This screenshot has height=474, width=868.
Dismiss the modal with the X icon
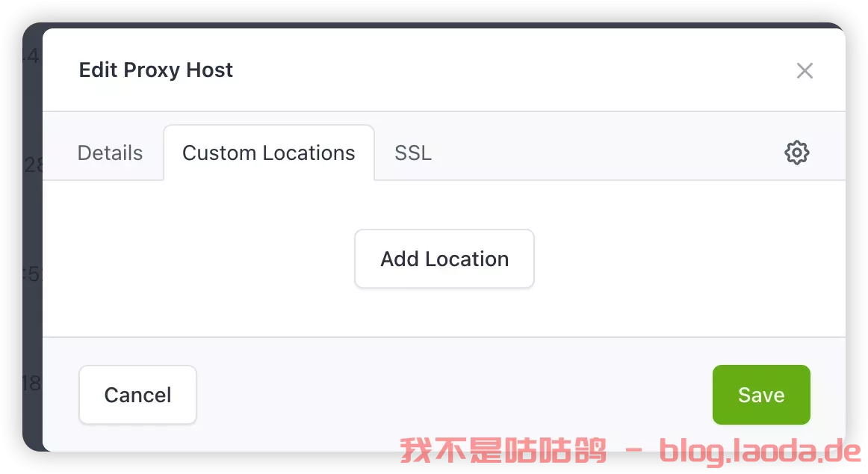(805, 70)
